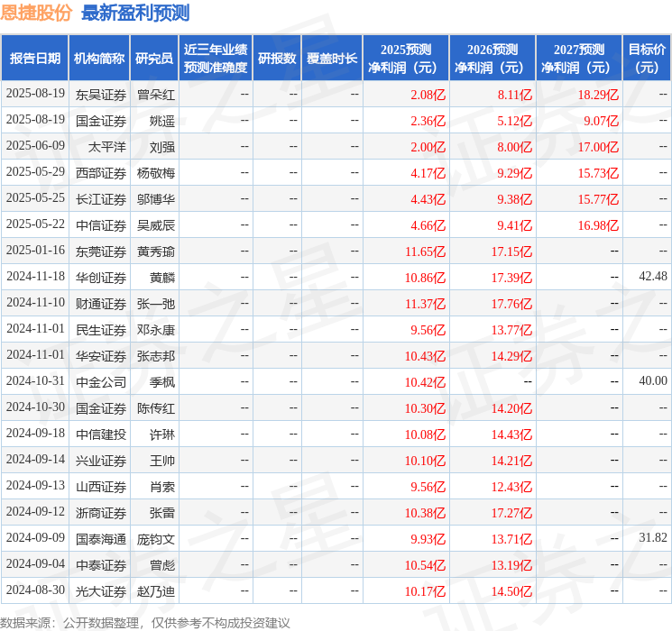Click analyst name 张一弛
672x631 pixels.
[x=156, y=304]
